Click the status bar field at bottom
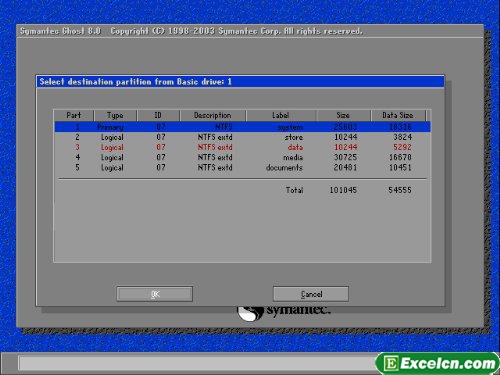 click(197, 363)
